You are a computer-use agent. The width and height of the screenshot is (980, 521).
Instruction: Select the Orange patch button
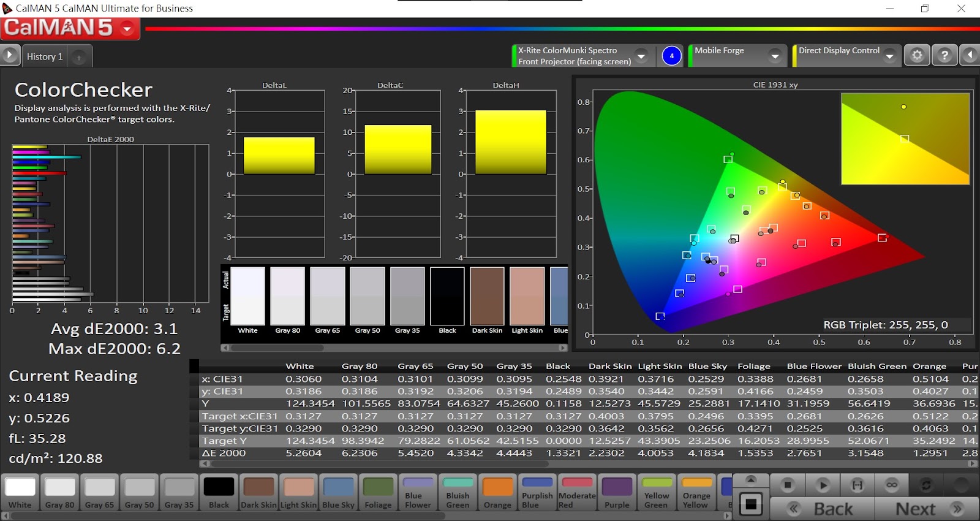(x=497, y=492)
